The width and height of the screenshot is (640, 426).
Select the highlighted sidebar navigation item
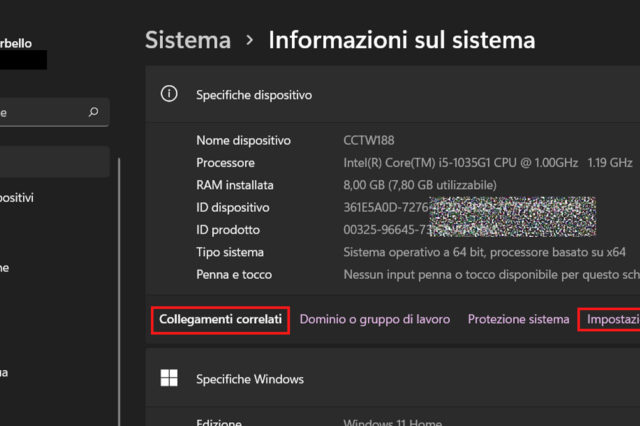[55, 162]
